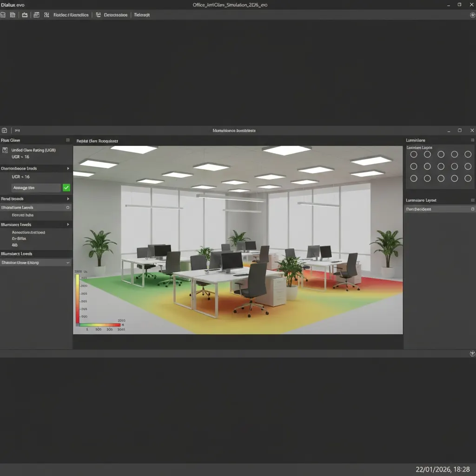Image resolution: width=476 pixels, height=476 pixels.
Task: Select the bar chart toolbar icon
Action: [13, 14]
